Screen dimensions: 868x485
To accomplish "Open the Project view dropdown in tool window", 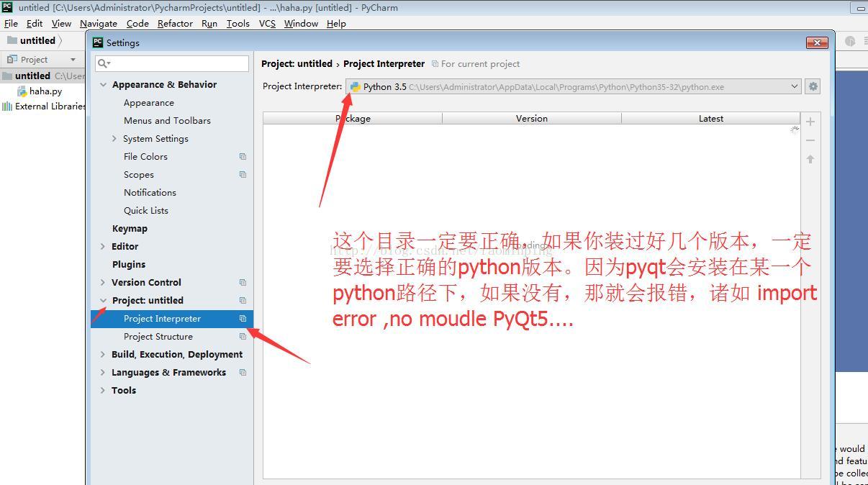I will [73, 60].
